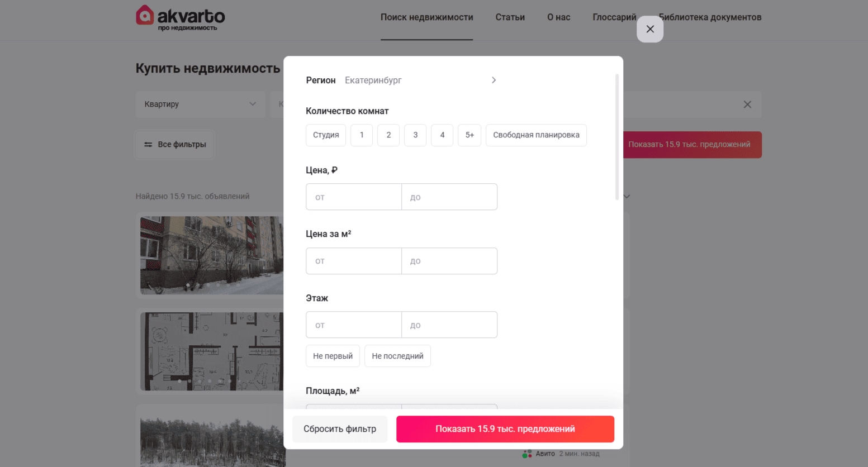Click the Площадь, м² label
This screenshot has height=467, width=868.
[x=333, y=391]
